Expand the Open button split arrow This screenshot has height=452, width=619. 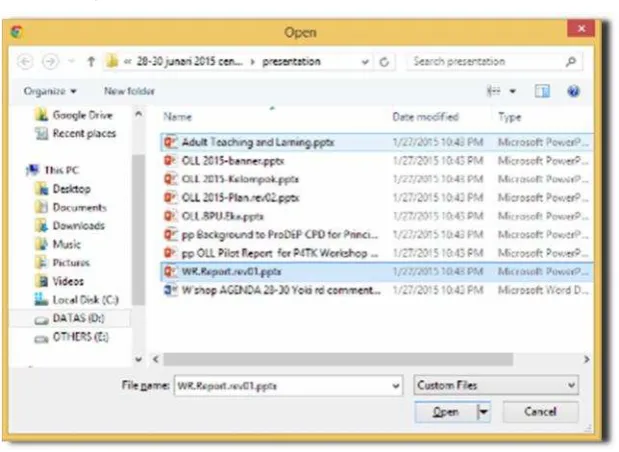(x=484, y=412)
